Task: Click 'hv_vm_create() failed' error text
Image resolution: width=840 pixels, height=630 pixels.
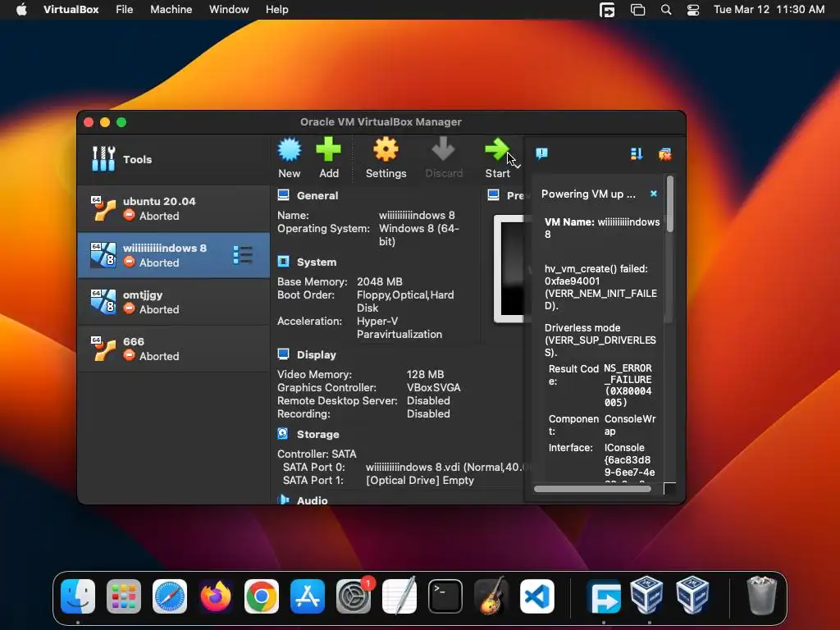Action: click(596, 269)
